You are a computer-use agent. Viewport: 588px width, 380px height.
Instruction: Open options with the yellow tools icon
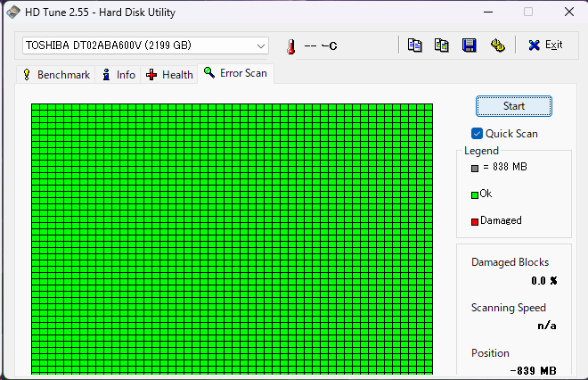pos(498,45)
